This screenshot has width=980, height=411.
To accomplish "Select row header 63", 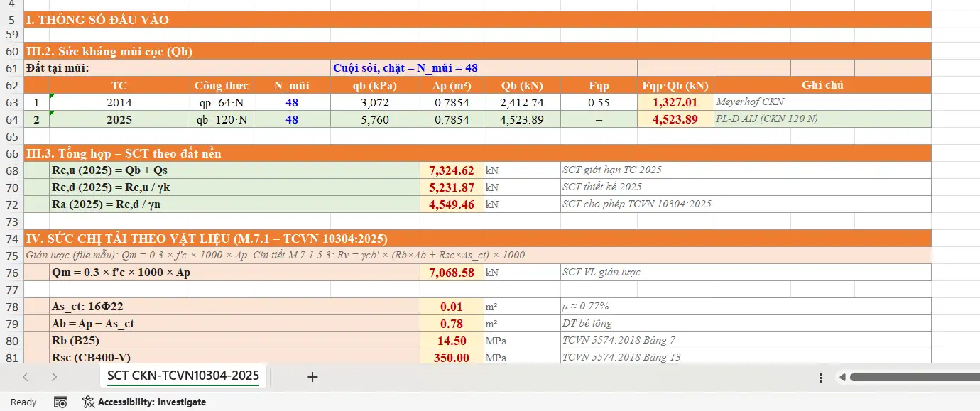I will [x=11, y=102].
